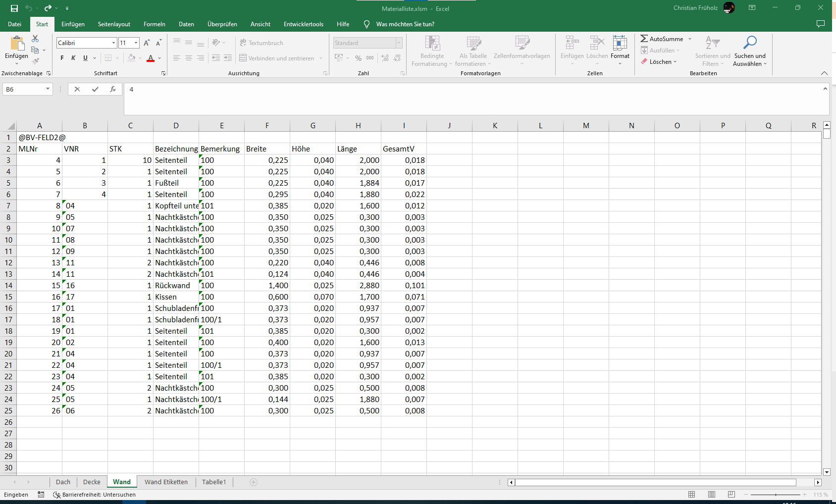
Task: Apply AutoSumme to selection
Action: tap(664, 38)
